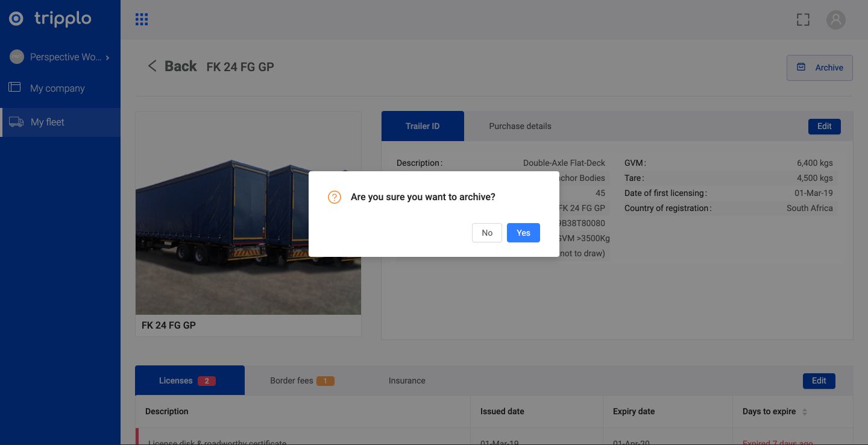Select the Trailer ID tab
Screen dimensions: 868x445
point(423,126)
